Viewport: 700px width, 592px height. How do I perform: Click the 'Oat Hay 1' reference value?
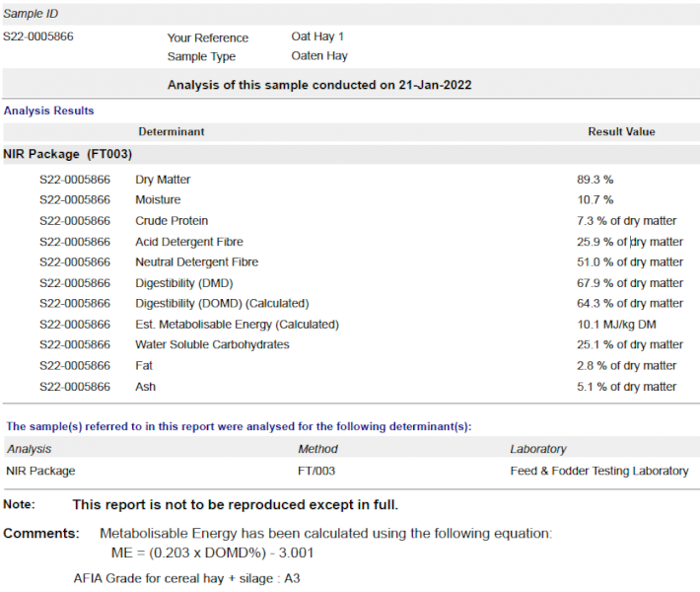[x=317, y=37]
